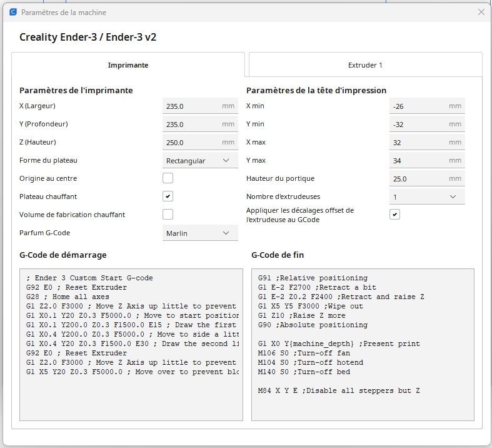Click the 'M84 X Y E' line in end G-code

pos(339,390)
